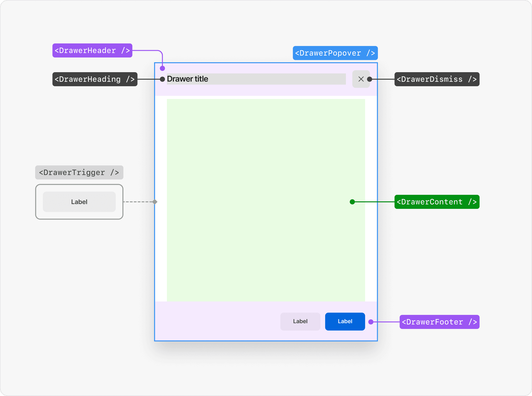Click the DrawerDismiss dark tag
The height and width of the screenshot is (396, 532).
coord(437,79)
